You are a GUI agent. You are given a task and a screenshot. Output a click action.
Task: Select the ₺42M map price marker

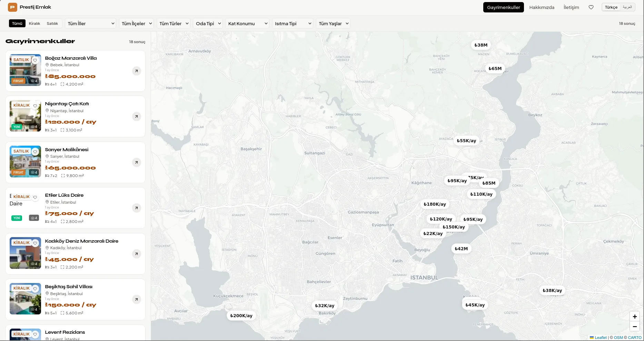pos(461,249)
